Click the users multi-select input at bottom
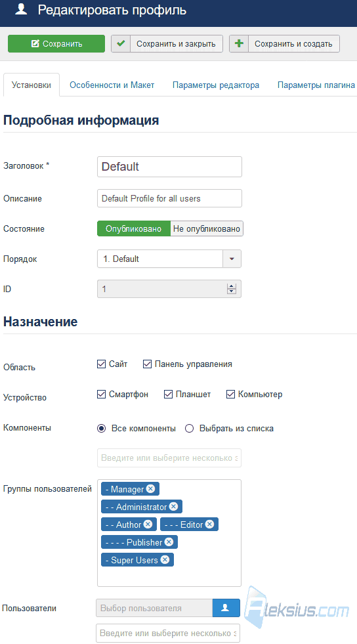 pyautogui.click(x=168, y=633)
